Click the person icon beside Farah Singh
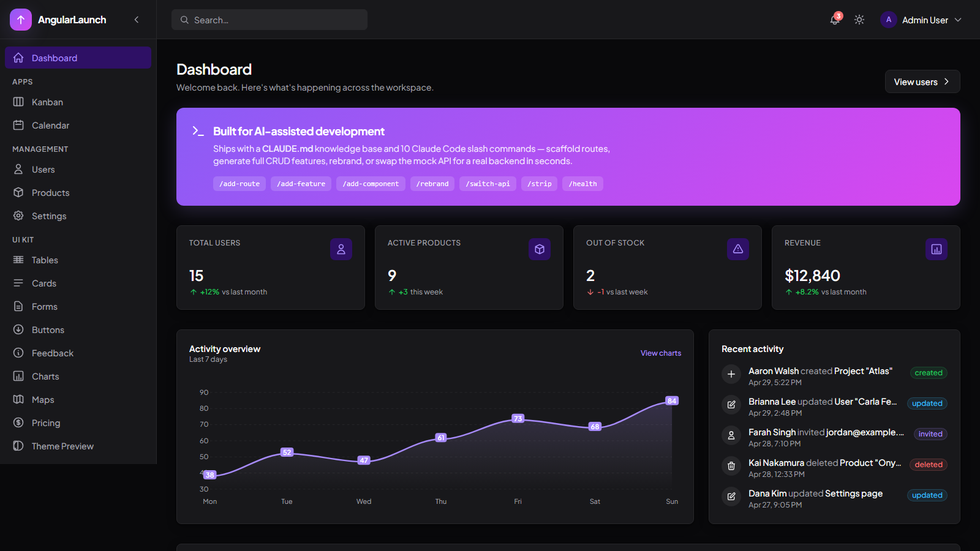 pos(731,435)
